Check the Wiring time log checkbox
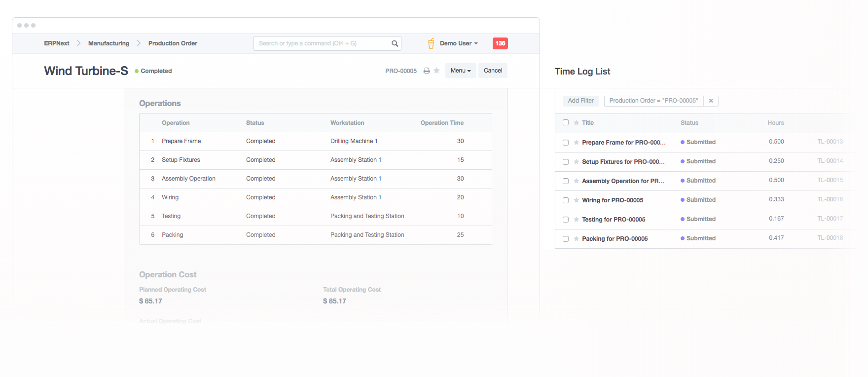The width and height of the screenshot is (868, 377). click(x=566, y=200)
